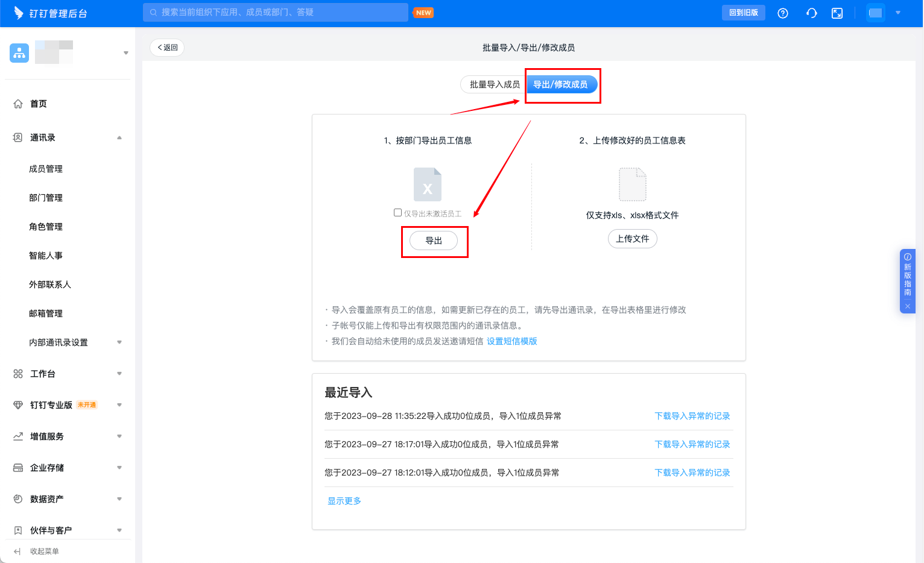The image size is (924, 563).
Task: Click the workbench grid icon beside 工作台
Action: coord(18,374)
